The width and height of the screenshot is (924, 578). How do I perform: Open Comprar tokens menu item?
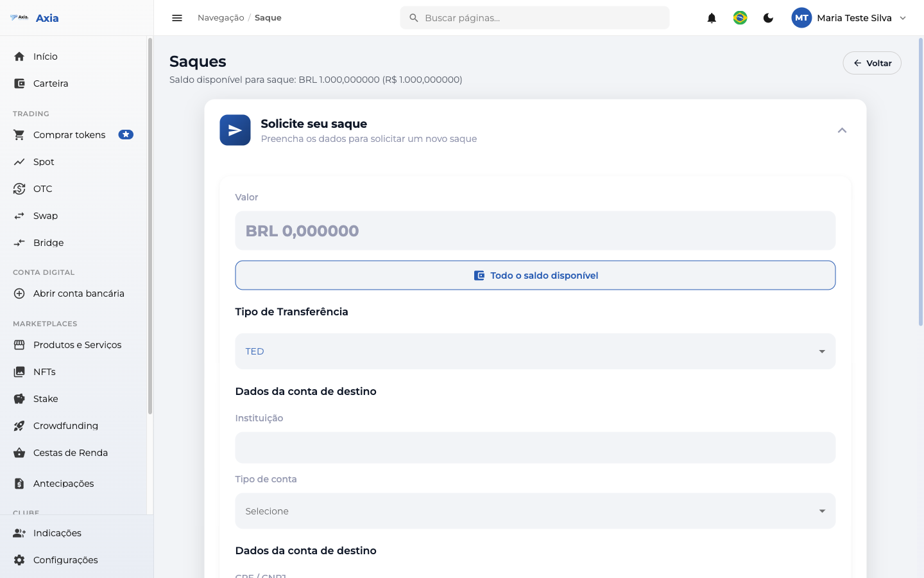coord(73,135)
